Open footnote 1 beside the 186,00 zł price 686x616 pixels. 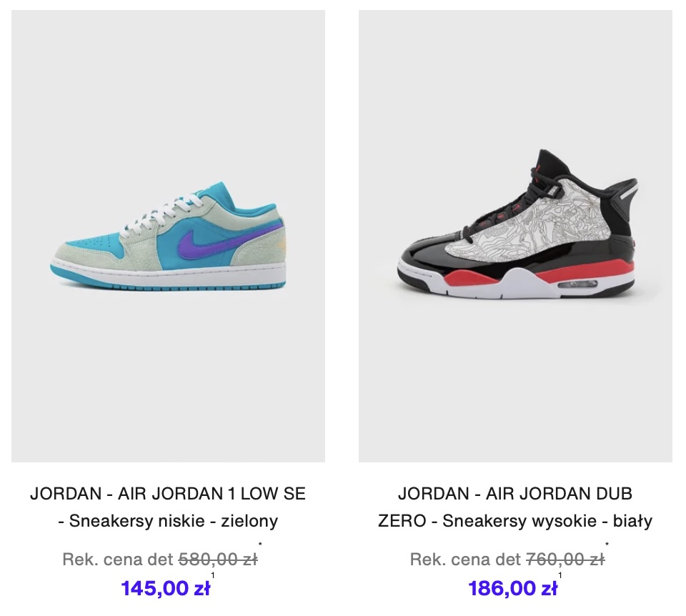560,575
